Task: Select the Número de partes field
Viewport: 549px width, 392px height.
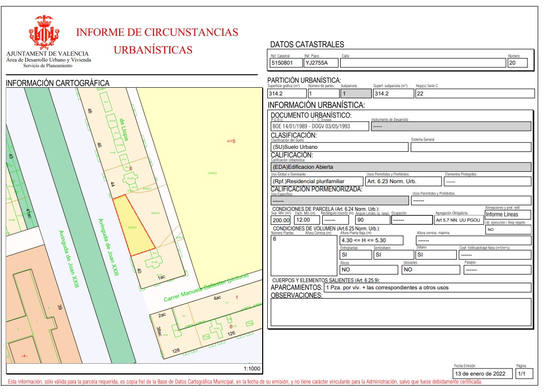Action: 324,93
